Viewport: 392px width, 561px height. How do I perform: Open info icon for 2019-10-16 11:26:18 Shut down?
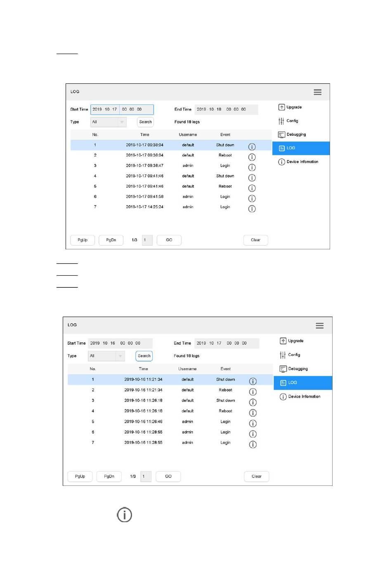pyautogui.click(x=253, y=402)
